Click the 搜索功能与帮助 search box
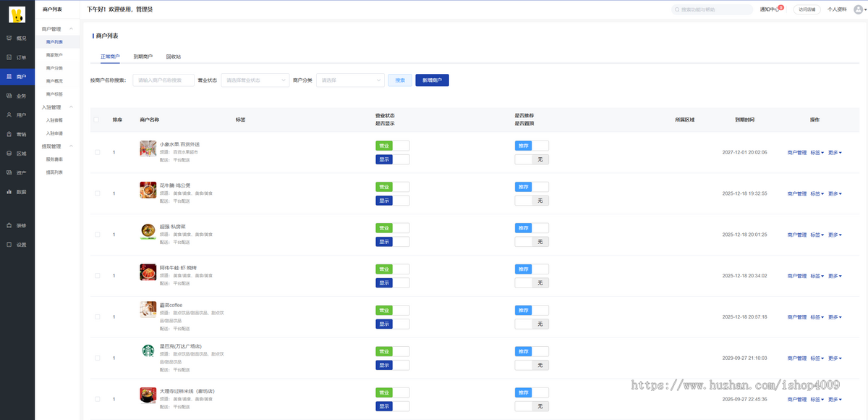This screenshot has height=420, width=868. point(712,9)
